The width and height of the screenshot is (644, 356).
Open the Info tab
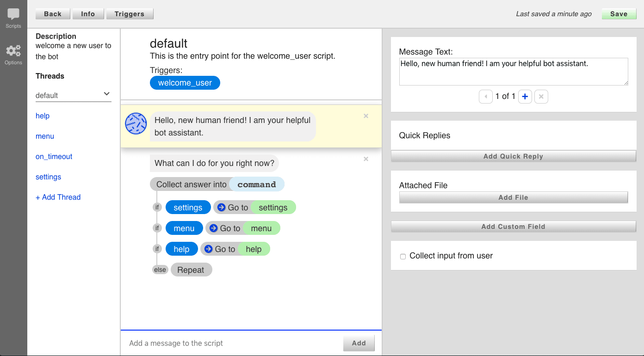(x=88, y=14)
